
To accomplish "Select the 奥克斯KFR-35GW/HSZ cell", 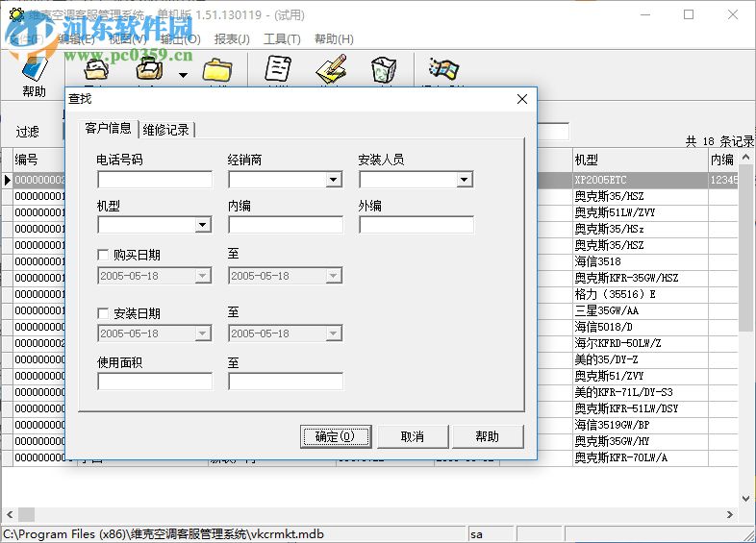I will (x=641, y=278).
